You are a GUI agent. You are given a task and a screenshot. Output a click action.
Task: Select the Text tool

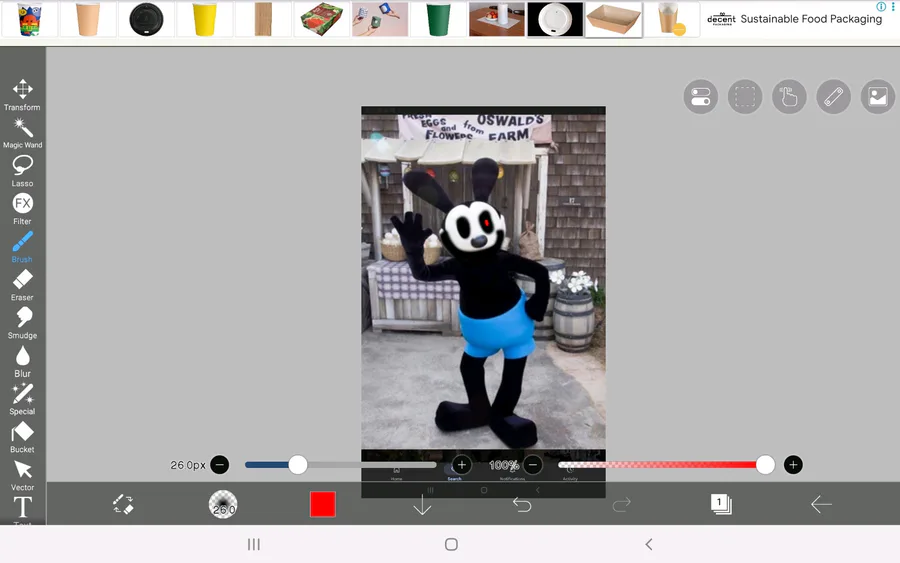click(22, 510)
